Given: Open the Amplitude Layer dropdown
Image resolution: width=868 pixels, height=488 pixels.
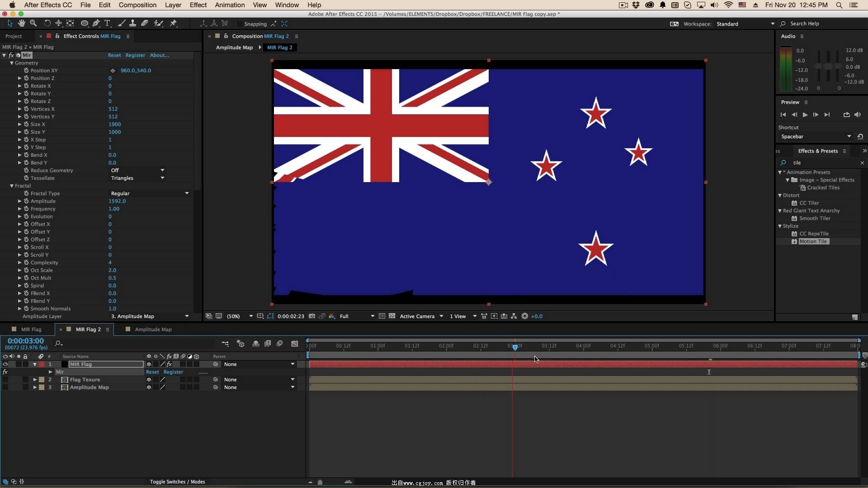Looking at the screenshot, I should [150, 316].
